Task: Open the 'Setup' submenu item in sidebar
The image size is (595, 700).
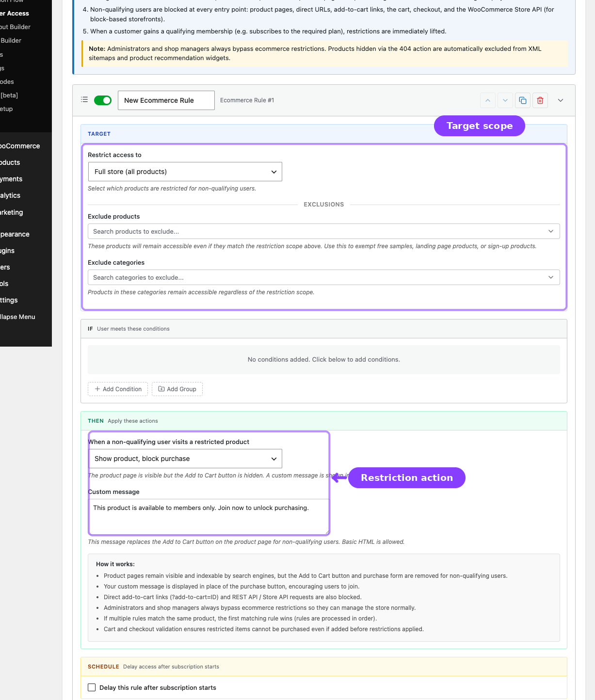Action: pyautogui.click(x=6, y=109)
